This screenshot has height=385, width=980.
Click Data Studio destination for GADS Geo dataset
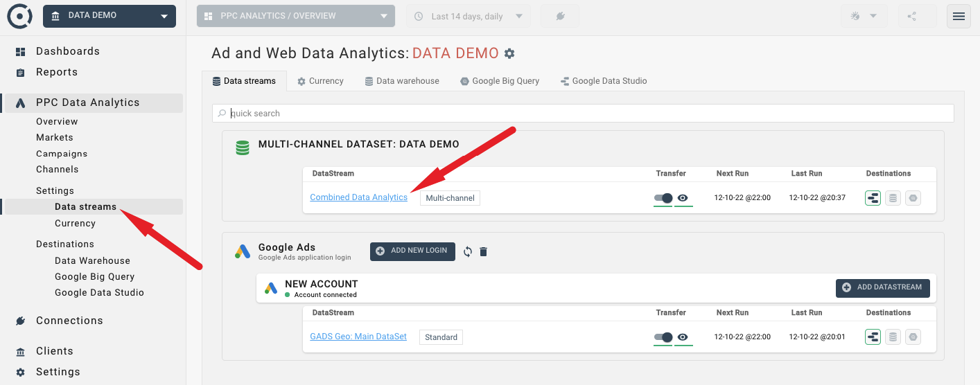pos(873,337)
